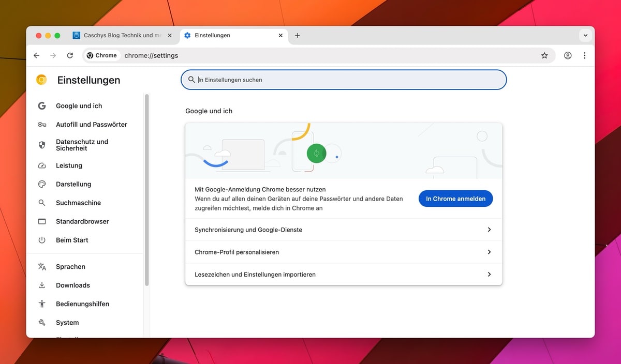Click the Datenschutz und Sicherheit shield icon
This screenshot has height=364, width=621.
click(42, 145)
